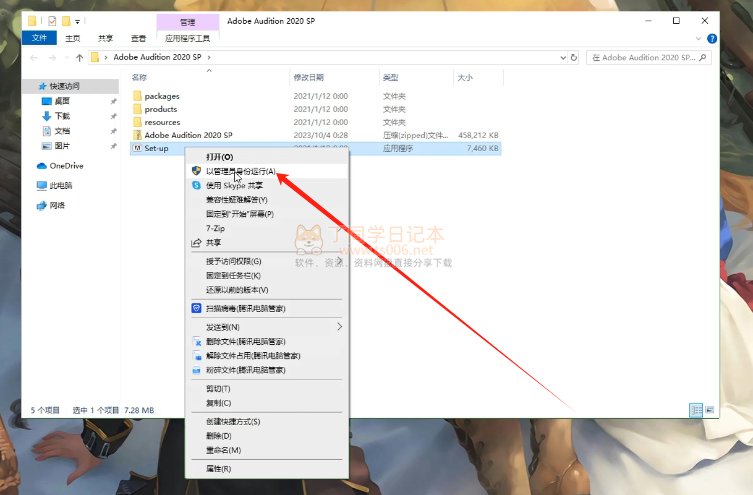Choose 打开(O) in context menu
Viewport: 753px width, 495px height.
(219, 157)
